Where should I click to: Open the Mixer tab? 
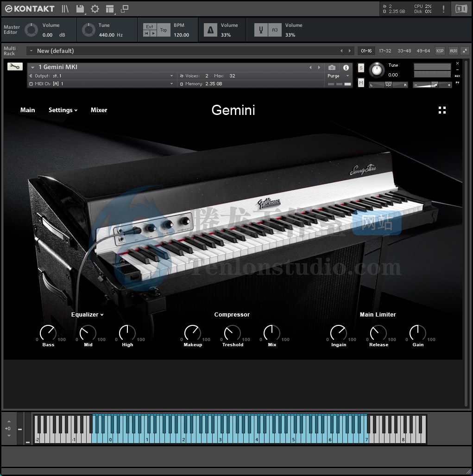tap(99, 110)
